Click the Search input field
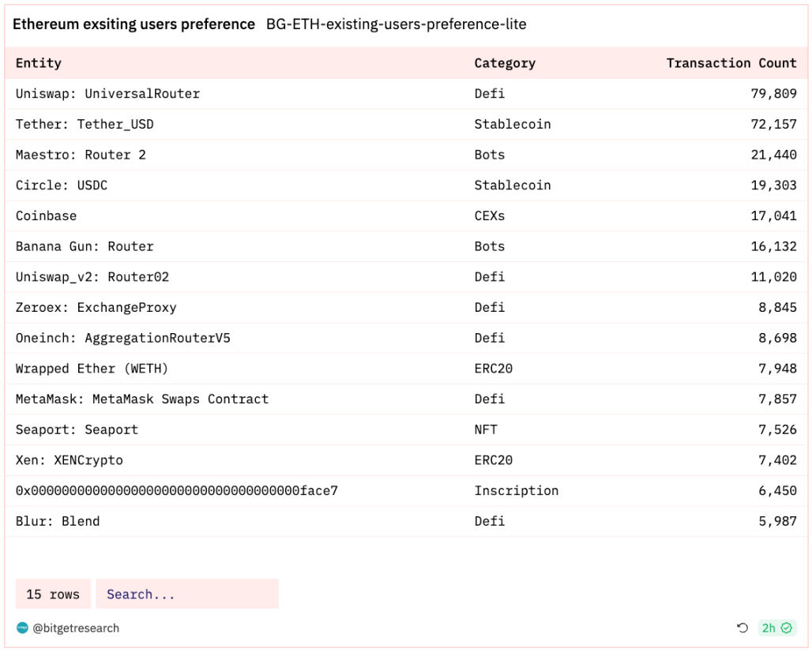Viewport: 812px width, 652px height. tap(187, 594)
